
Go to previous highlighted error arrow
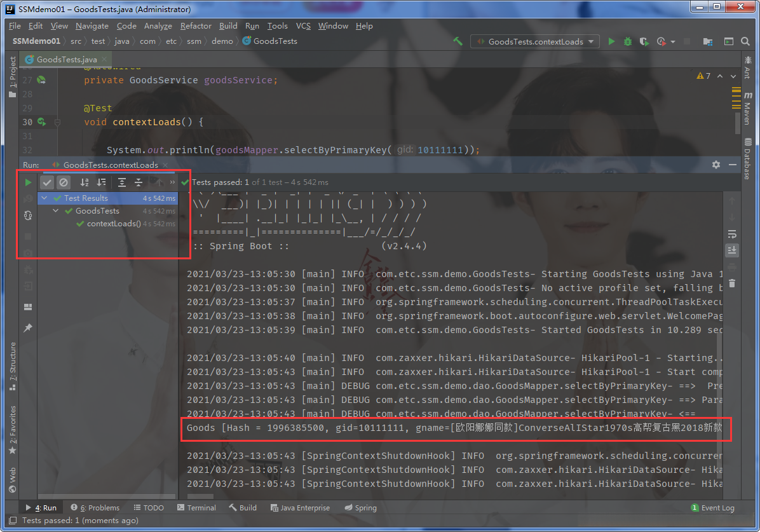pyautogui.click(x=720, y=76)
